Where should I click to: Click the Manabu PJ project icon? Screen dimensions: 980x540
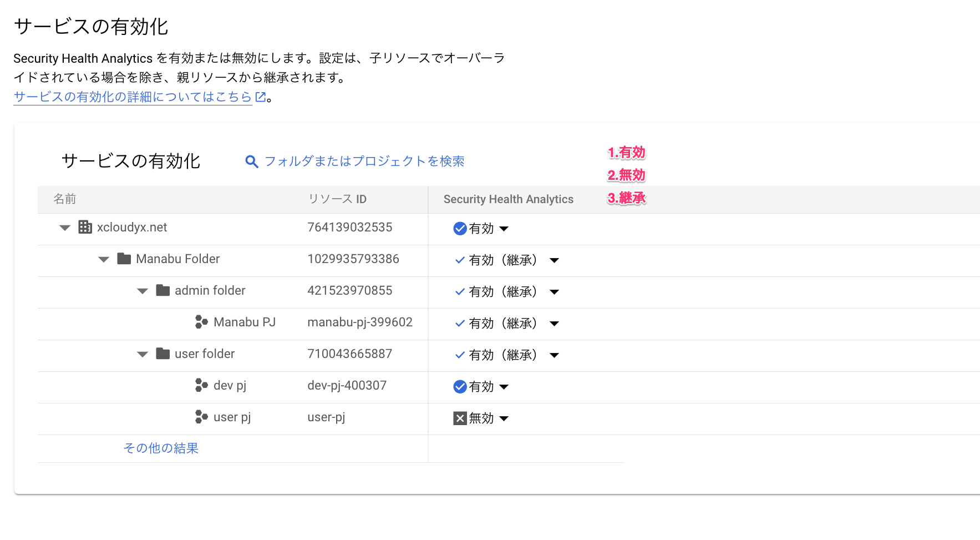point(201,322)
